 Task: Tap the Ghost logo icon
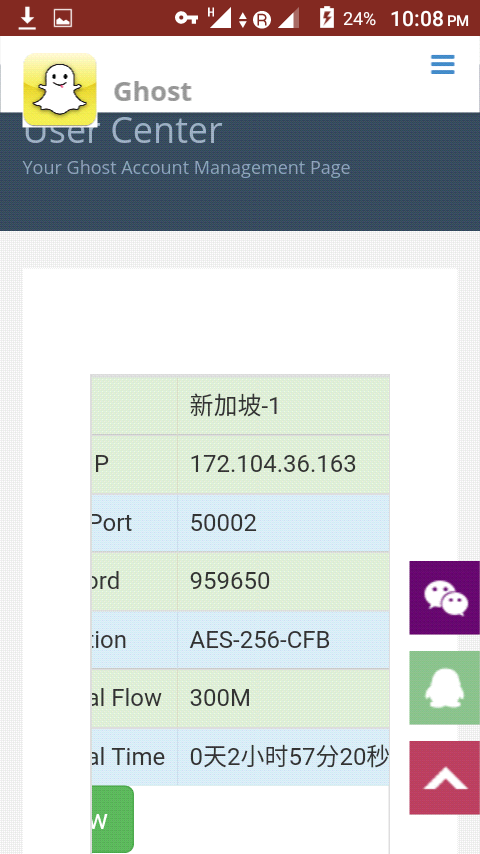pos(60,89)
